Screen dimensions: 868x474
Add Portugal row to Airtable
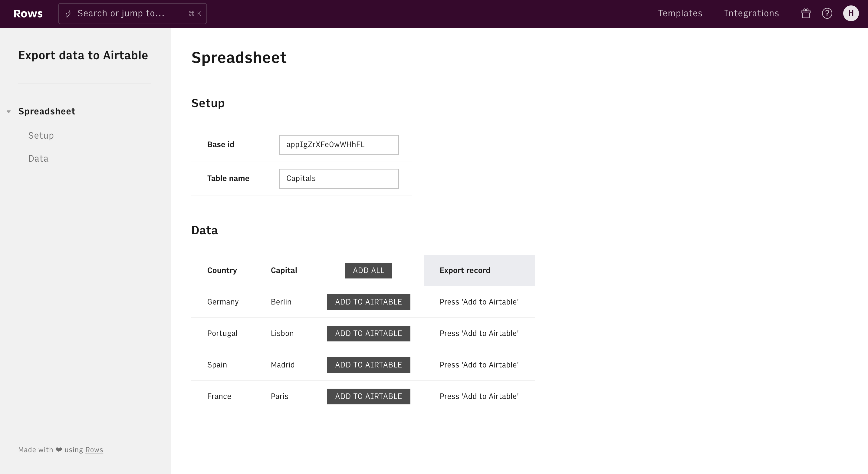click(368, 333)
